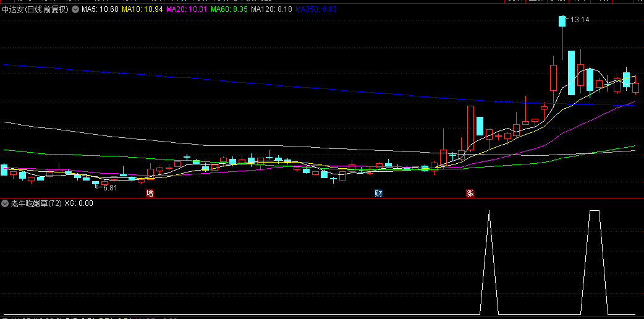Select the magenta MA20: 10.01 label
The width and height of the screenshot is (644, 319).
[187, 9]
